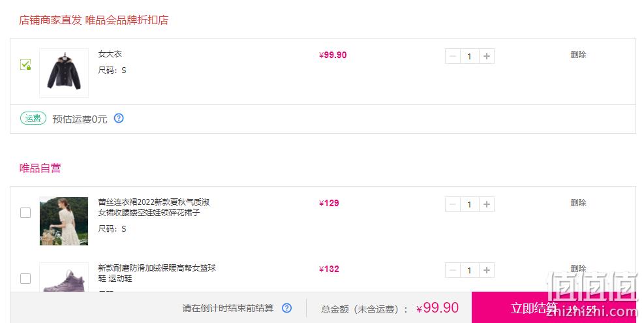The image size is (644, 323).
Task: Select the lace dress checkbox
Action: 25,213
